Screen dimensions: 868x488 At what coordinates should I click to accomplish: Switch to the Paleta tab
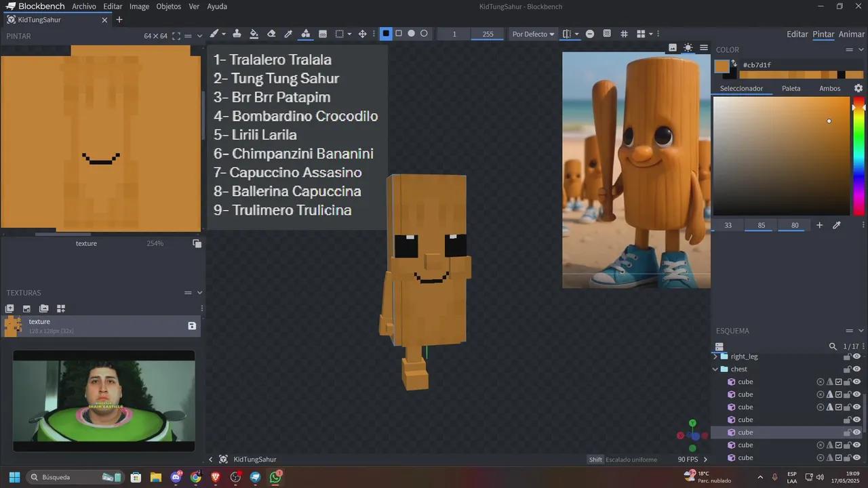(x=791, y=88)
